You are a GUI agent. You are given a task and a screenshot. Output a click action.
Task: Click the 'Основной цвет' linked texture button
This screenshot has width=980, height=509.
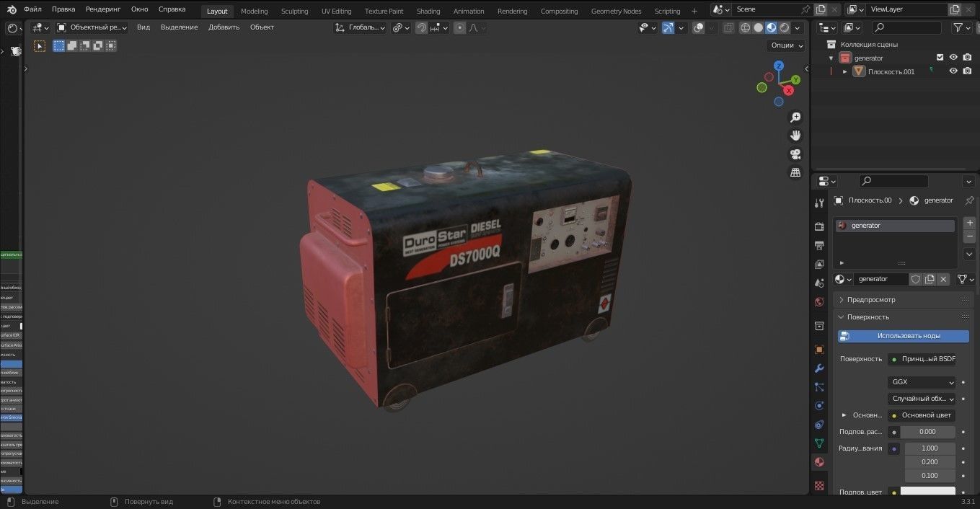pyautogui.click(x=922, y=415)
